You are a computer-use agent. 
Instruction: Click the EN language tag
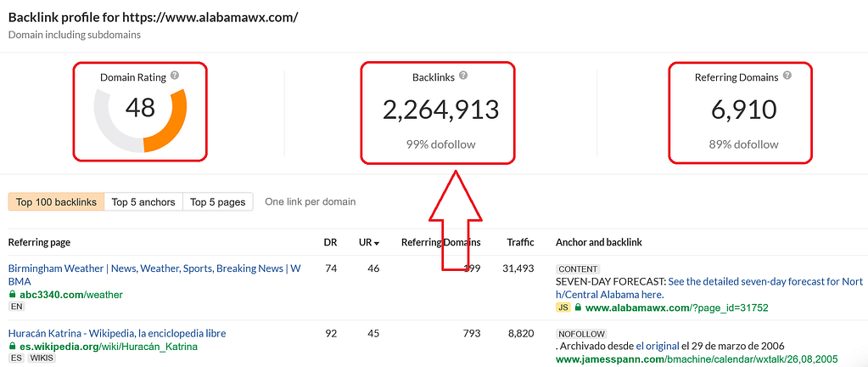17,307
